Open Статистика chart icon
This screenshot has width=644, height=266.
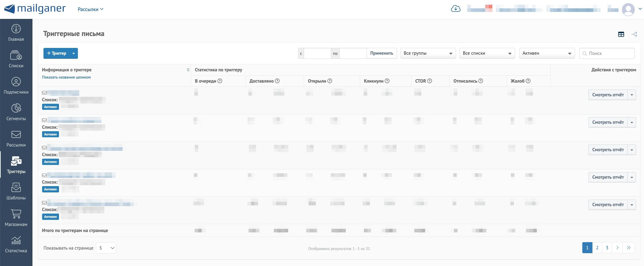(x=16, y=240)
